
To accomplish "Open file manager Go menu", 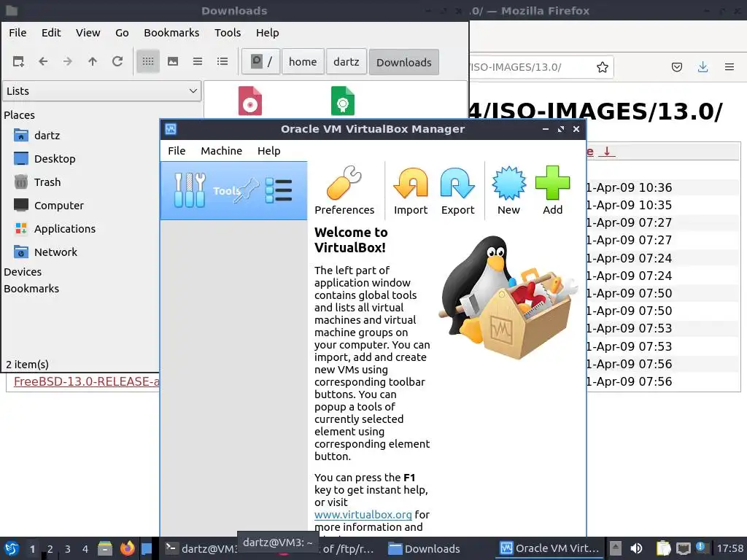I will coord(122,32).
